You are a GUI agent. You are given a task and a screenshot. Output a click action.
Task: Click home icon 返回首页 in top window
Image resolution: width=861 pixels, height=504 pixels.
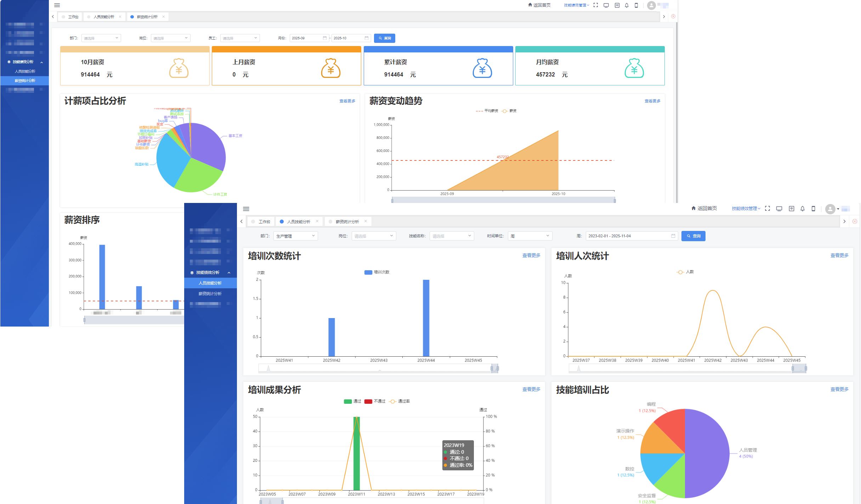539,5
